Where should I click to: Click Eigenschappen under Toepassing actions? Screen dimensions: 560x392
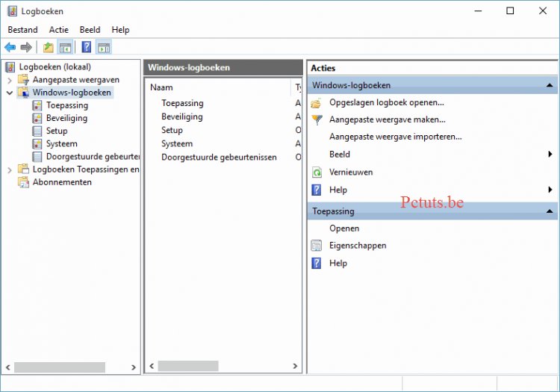(358, 246)
